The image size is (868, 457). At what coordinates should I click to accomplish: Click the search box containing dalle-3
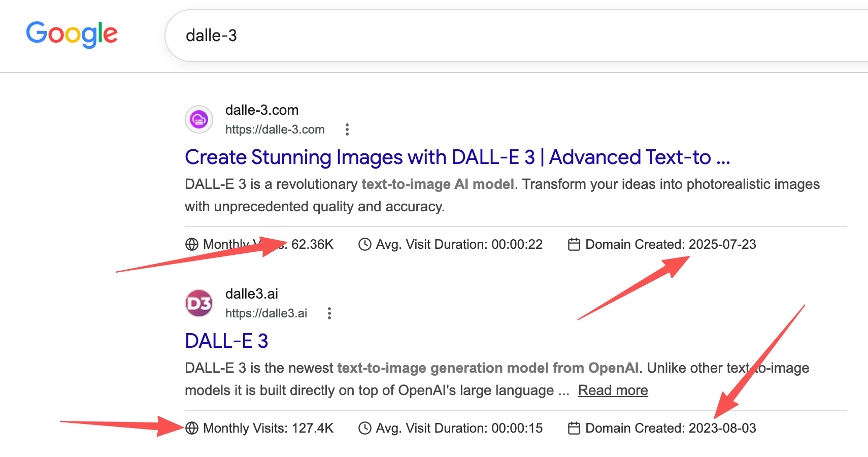click(x=516, y=36)
